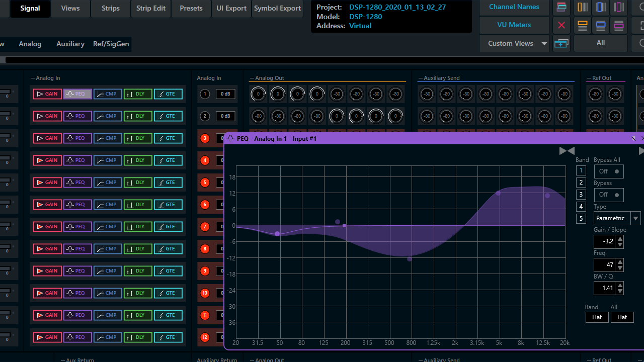The height and width of the screenshot is (362, 644).
Task: Toggle the Bypass All switch in PEQ
Action: [x=608, y=171]
